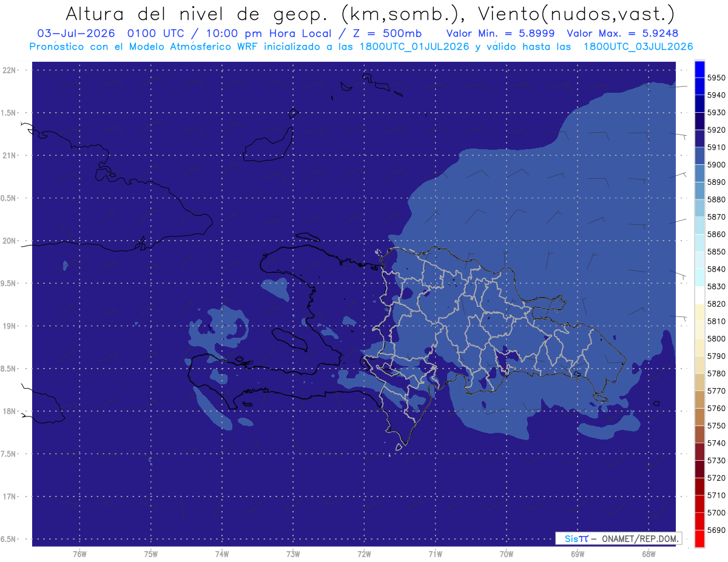728x562 pixels.
Task: Click the 74W longitude tick label
Action: click(x=221, y=554)
